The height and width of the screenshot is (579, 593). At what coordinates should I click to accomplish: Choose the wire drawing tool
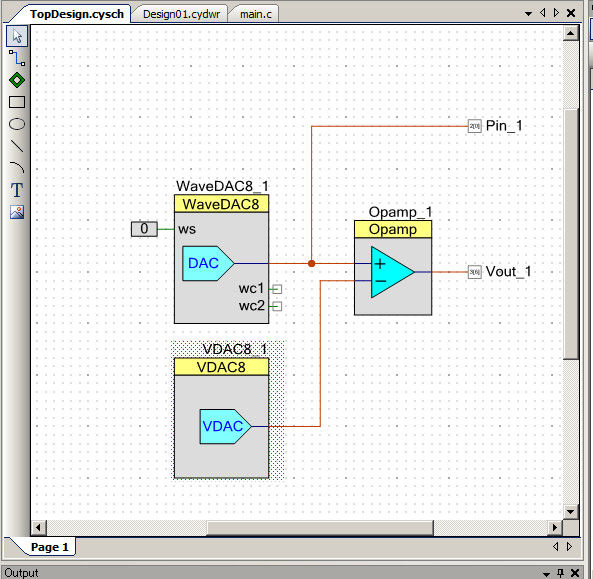(x=17, y=58)
